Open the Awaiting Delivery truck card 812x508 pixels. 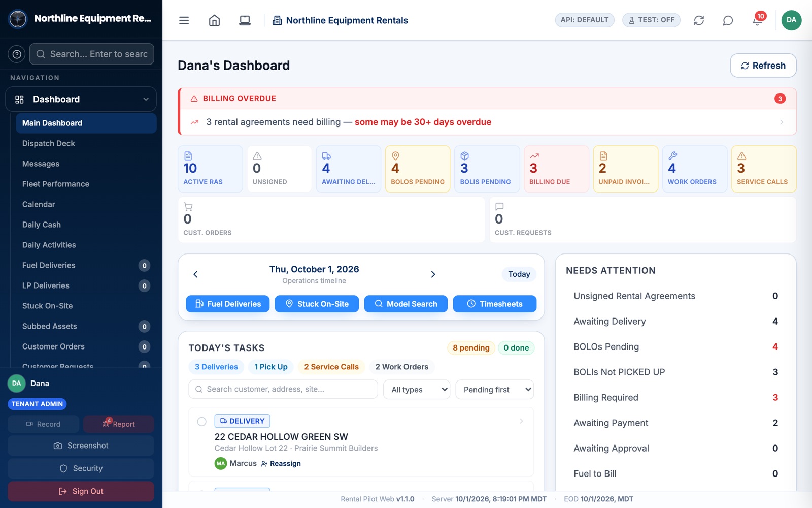[x=349, y=169]
